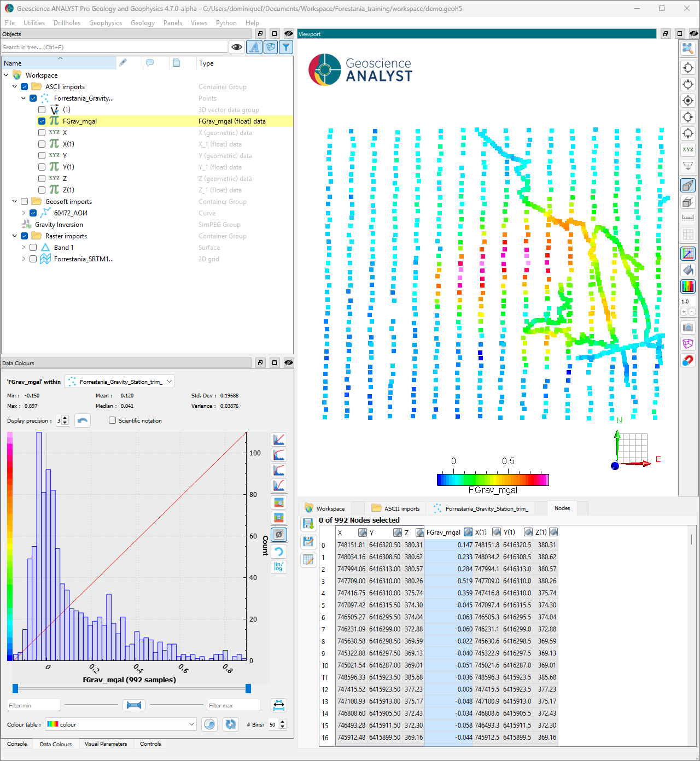
Task: Click the camera screenshot icon in viewport toolbar
Action: (688, 327)
